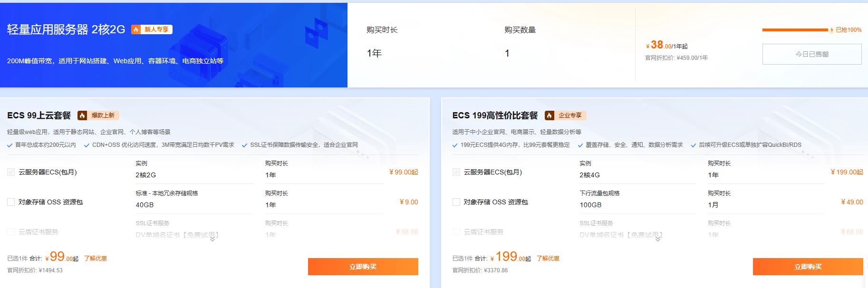
Task: Click the checkmark icon before 覆盖存储、安全、通知
Action: point(580,145)
